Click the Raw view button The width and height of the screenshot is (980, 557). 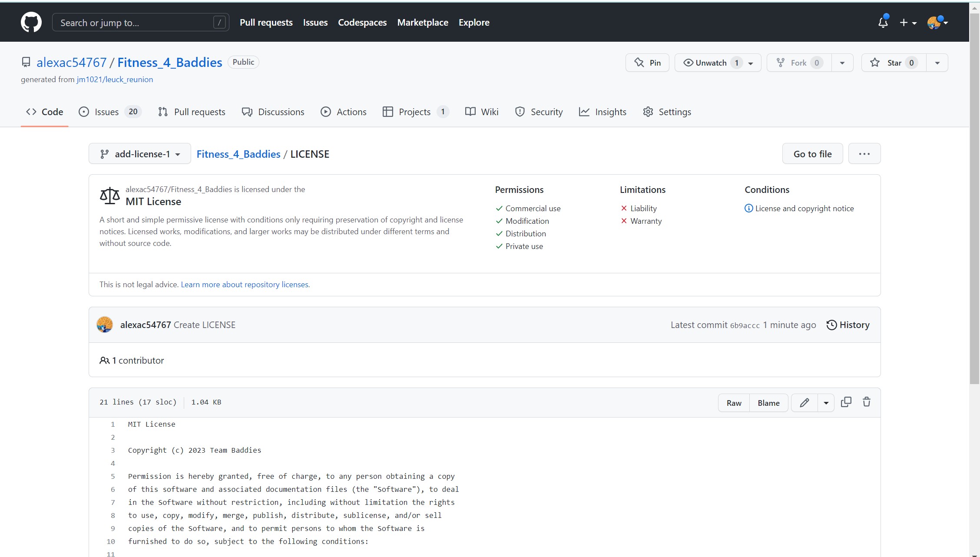click(x=734, y=402)
